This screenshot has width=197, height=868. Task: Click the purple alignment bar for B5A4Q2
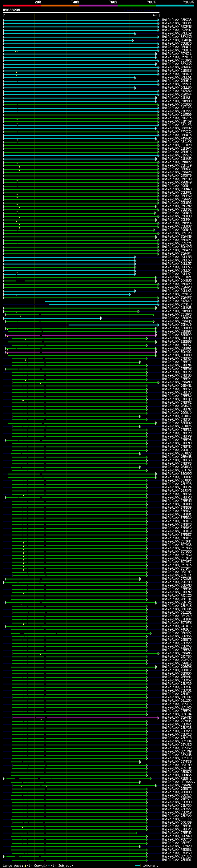[82, 352]
